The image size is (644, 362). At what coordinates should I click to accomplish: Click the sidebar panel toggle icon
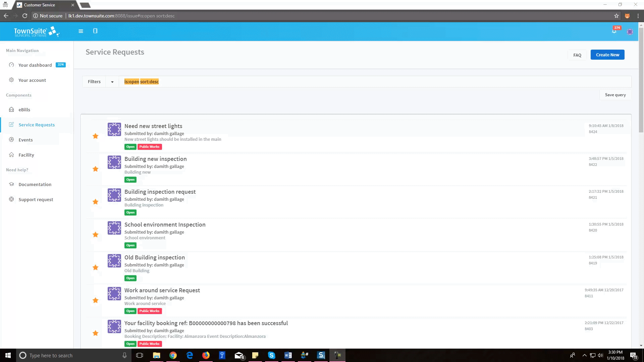pos(95,31)
